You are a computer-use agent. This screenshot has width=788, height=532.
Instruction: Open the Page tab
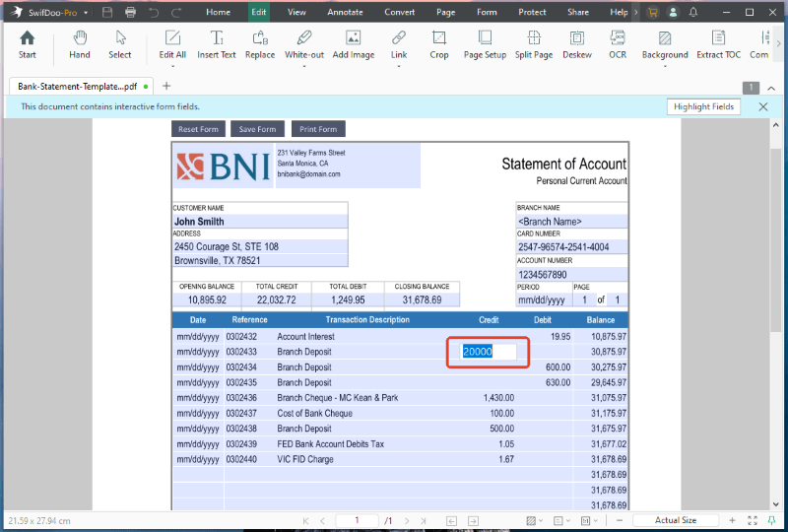click(x=446, y=12)
